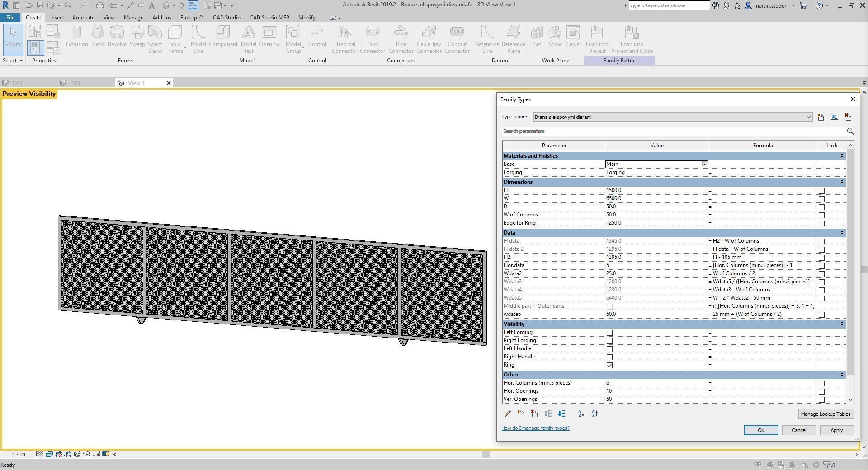Sort parameters in ascending order
The image size is (868, 470).
581,414
